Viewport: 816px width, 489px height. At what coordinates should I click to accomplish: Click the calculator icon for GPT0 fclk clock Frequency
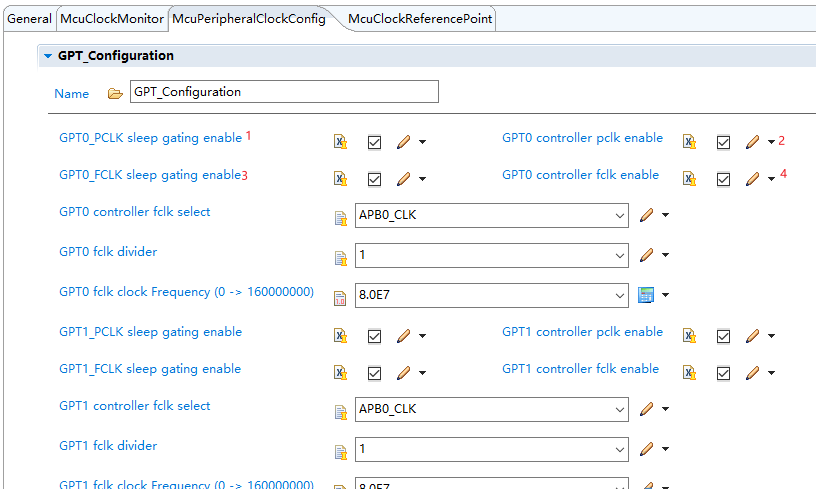coord(646,295)
